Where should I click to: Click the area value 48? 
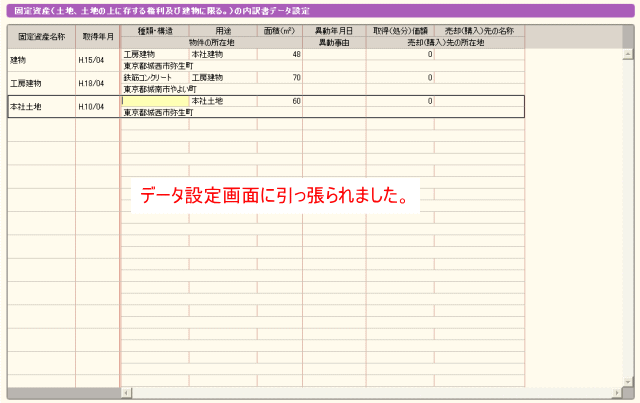(x=280, y=54)
